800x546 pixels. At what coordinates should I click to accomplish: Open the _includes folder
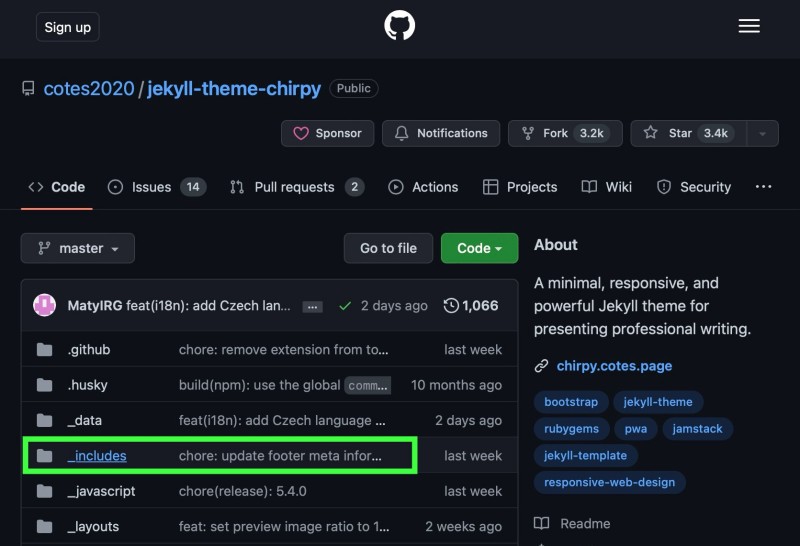point(97,456)
